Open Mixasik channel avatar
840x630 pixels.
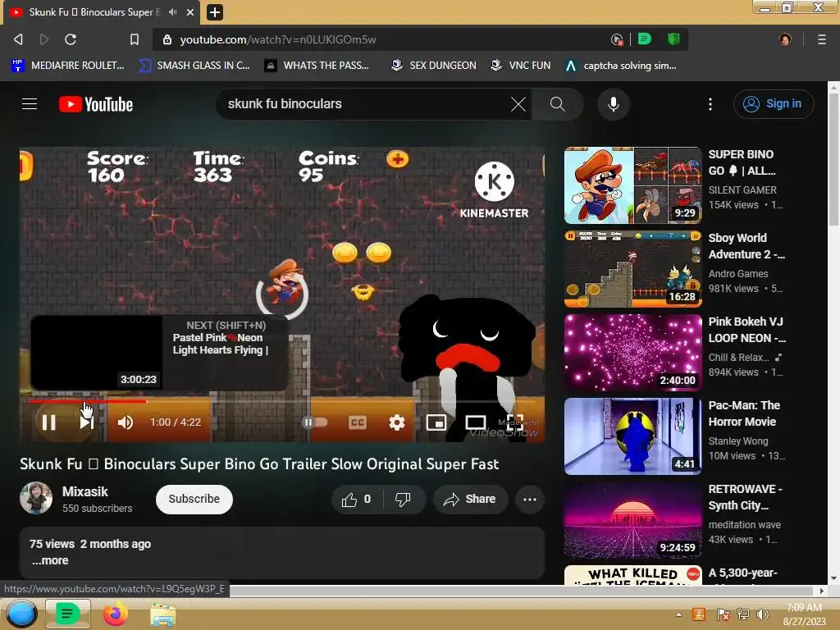pyautogui.click(x=36, y=498)
